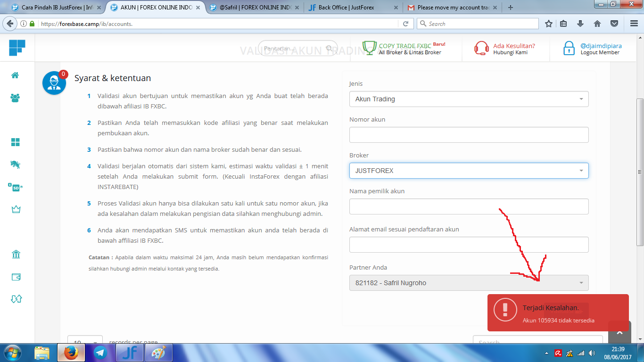The height and width of the screenshot is (362, 644).
Task: Click the red Terjadi Kesalahan error notification
Action: [558, 313]
